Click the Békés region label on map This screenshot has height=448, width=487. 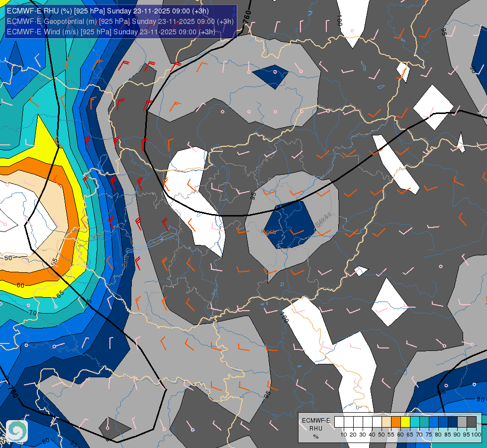[x=324, y=220]
